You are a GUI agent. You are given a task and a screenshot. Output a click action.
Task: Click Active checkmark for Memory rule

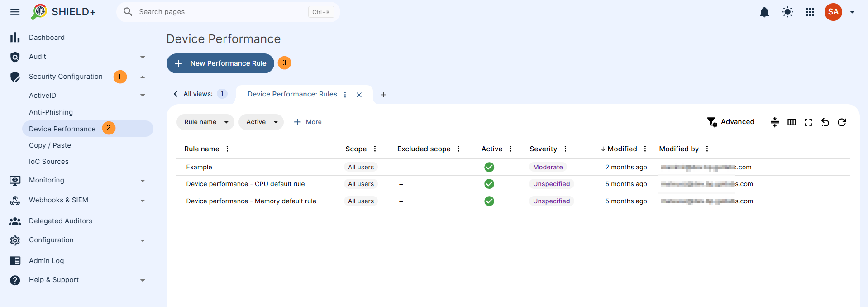489,201
